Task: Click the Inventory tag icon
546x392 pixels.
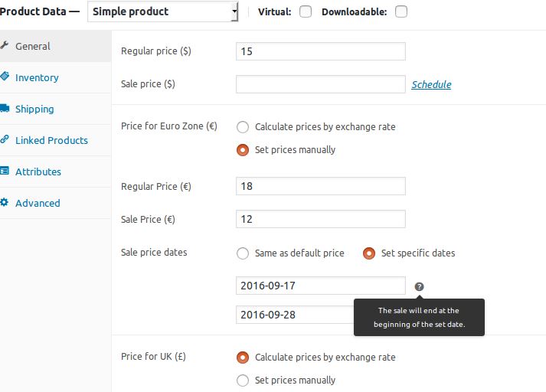Action: click(4, 77)
